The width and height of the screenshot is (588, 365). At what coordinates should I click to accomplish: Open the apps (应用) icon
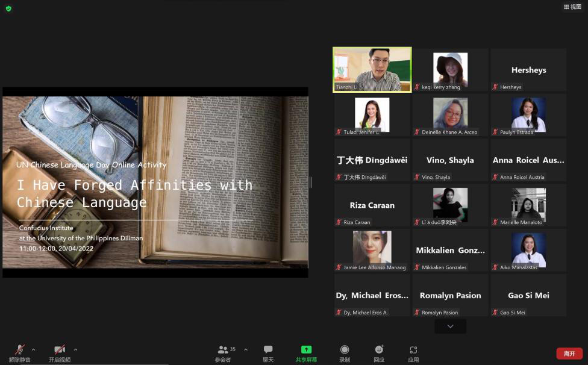(413, 350)
